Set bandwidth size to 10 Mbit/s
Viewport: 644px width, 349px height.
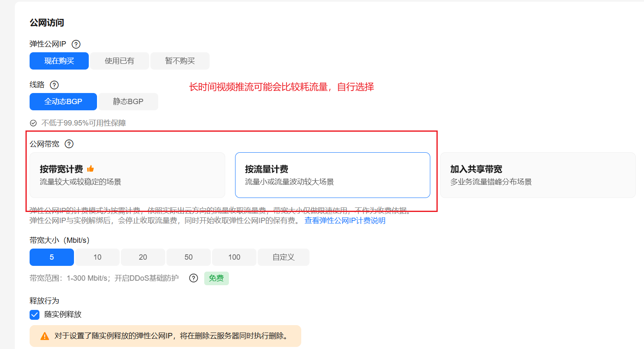pyautogui.click(x=97, y=257)
